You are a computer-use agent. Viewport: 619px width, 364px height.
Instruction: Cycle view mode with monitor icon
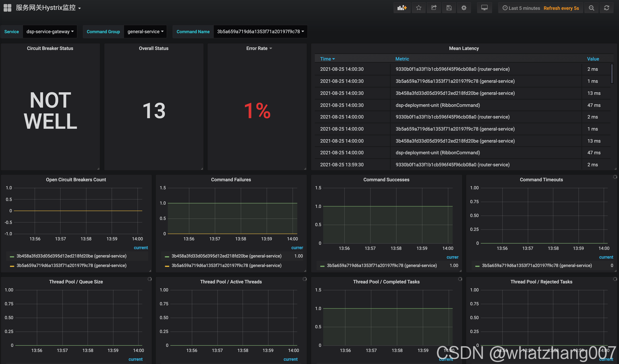click(484, 8)
